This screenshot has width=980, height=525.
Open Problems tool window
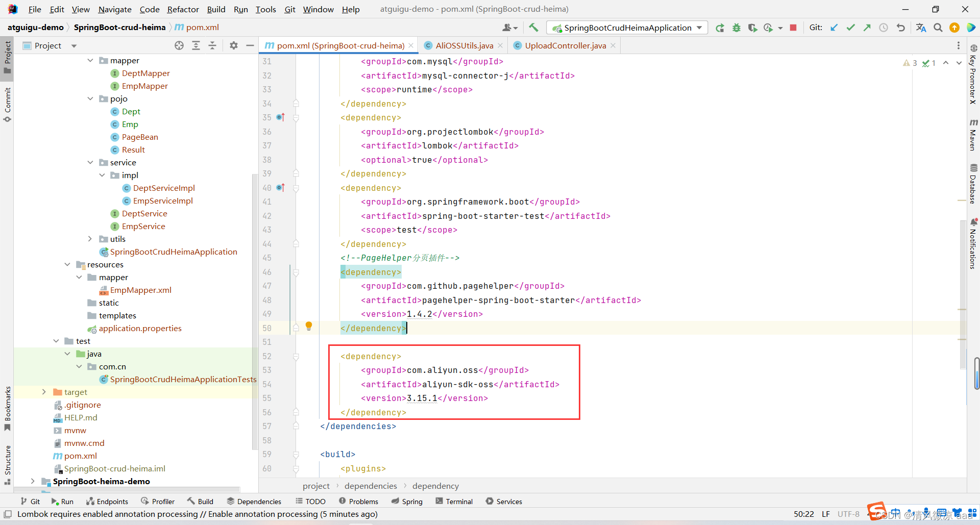358,502
